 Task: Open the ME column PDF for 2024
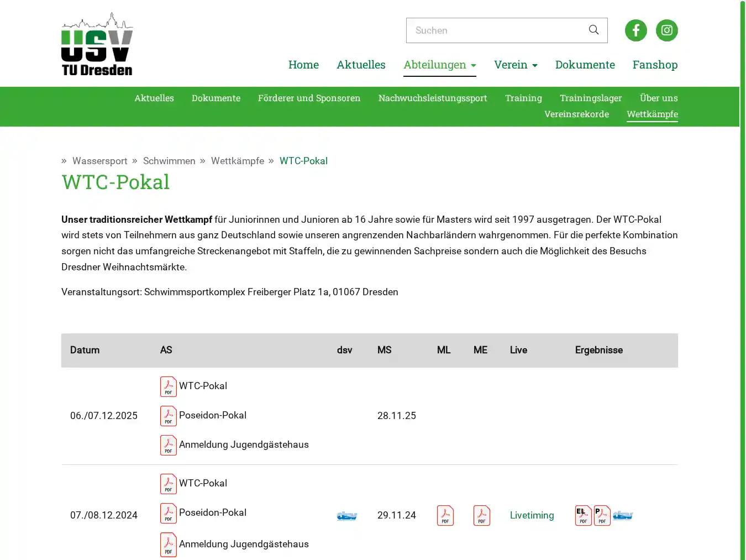coord(481,515)
